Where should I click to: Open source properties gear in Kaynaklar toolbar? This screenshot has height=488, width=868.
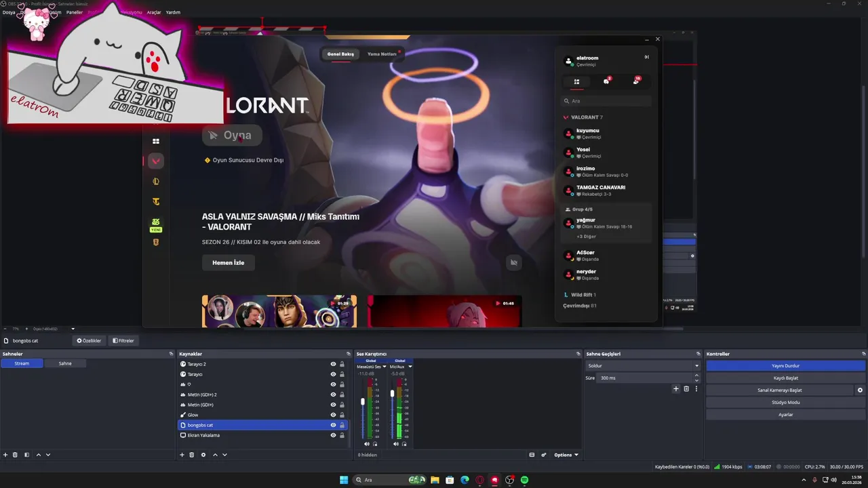[x=203, y=455]
